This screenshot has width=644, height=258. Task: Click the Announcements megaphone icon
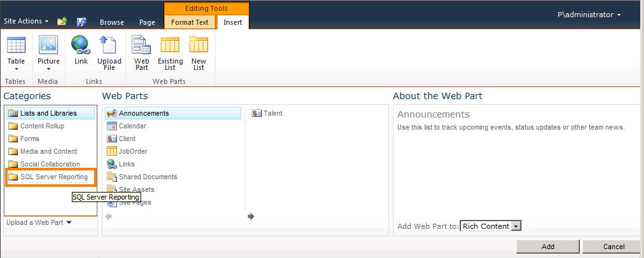pyautogui.click(x=112, y=113)
